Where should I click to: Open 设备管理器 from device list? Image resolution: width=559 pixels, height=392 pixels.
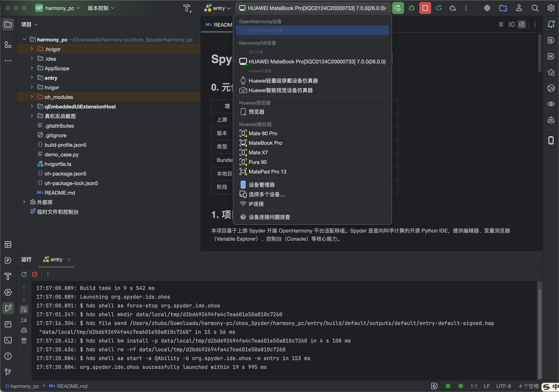coord(312,185)
